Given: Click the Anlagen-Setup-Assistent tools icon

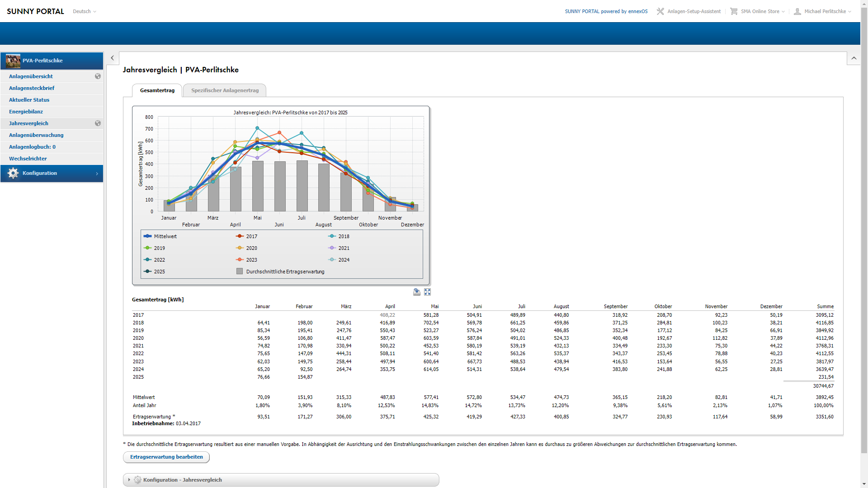Looking at the screenshot, I should tap(660, 11).
